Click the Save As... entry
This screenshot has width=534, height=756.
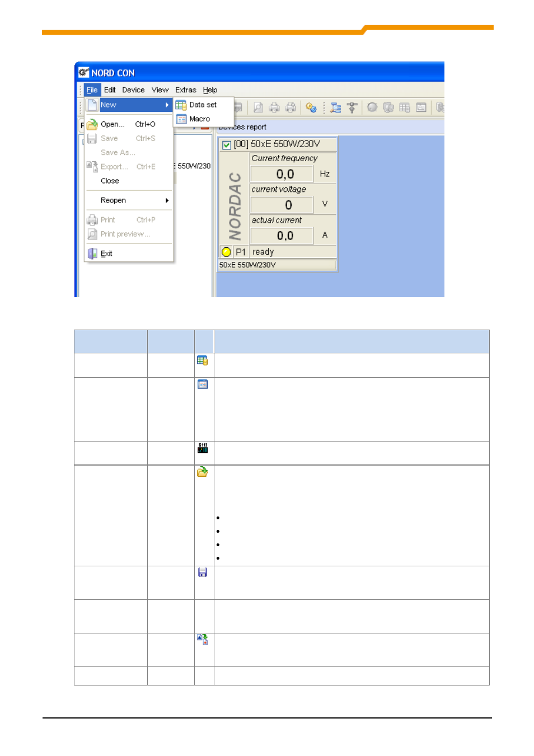pos(129,152)
